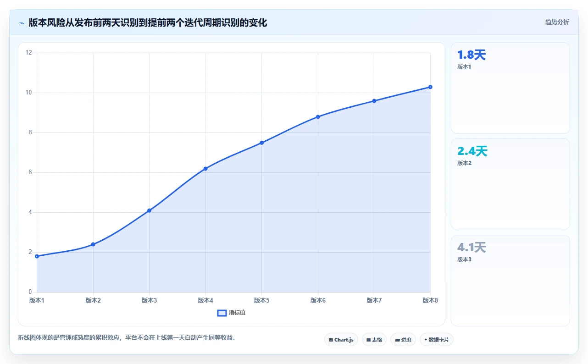Open the 4.1天 版本3 stat card
The height and width of the screenshot is (364, 588).
[510, 281]
